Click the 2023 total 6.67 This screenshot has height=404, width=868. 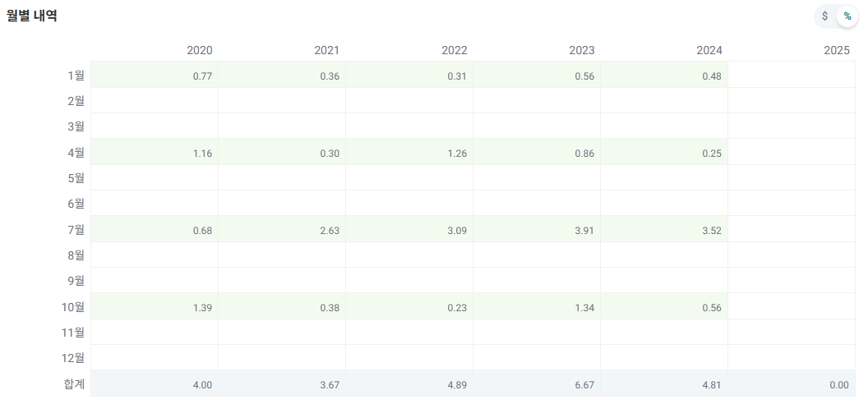[584, 385]
